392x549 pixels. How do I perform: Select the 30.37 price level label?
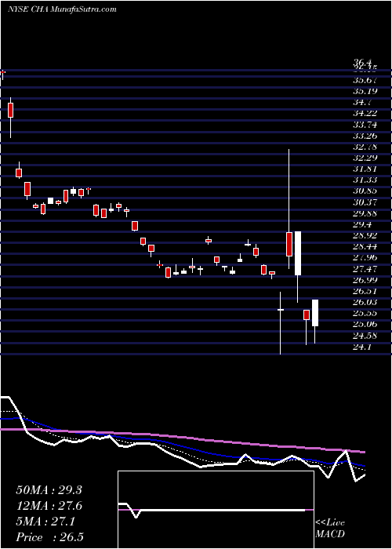tap(365, 202)
